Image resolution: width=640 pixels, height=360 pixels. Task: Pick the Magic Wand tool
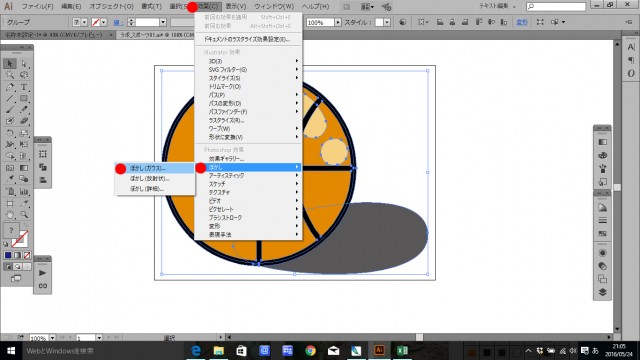(x=10, y=75)
